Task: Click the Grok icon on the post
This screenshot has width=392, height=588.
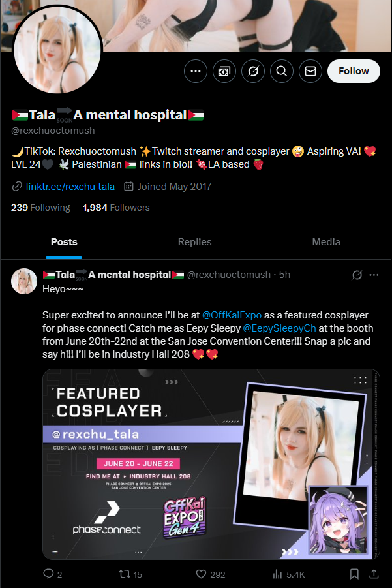Action: 357,275
